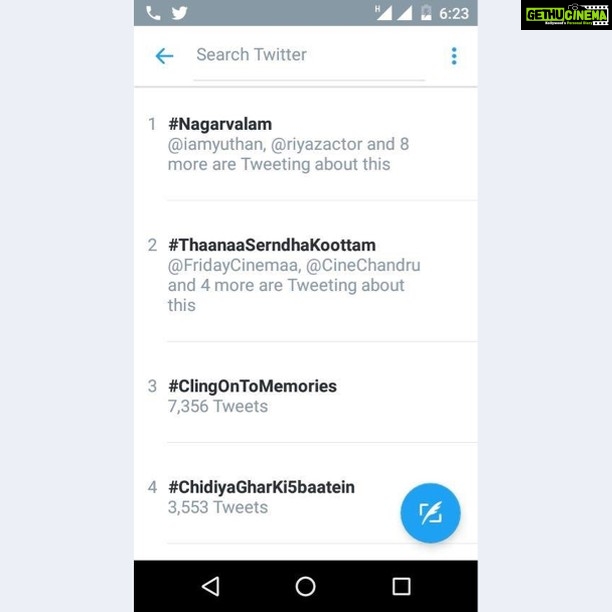612x612 pixels.
Task: Tap the back arrow icon
Action: [164, 56]
